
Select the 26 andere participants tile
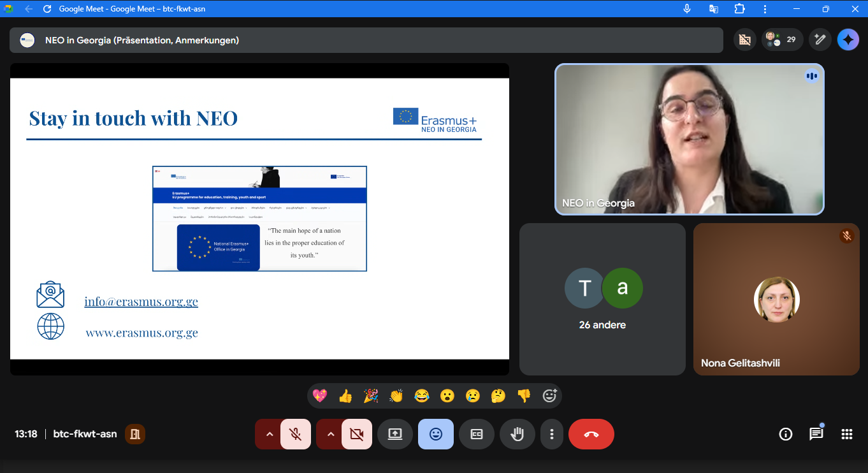[602, 299]
